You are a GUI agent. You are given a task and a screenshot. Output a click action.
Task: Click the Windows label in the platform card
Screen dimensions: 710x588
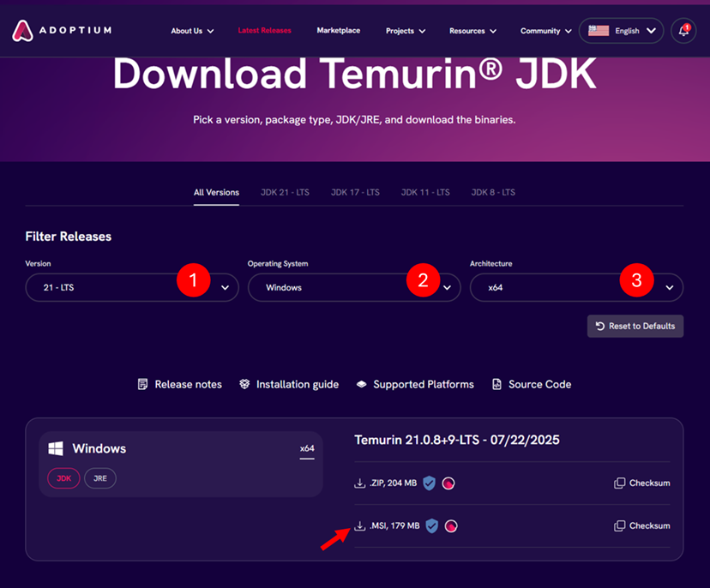(99, 448)
